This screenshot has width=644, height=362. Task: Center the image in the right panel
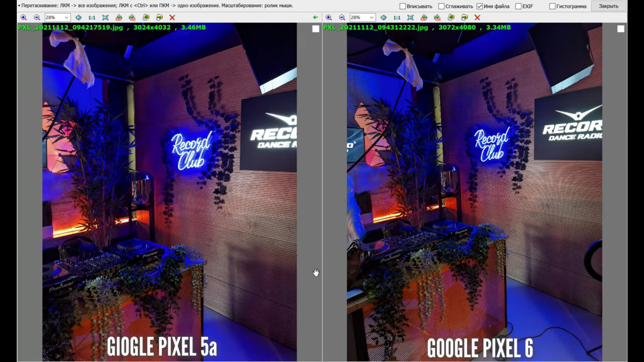[383, 17]
